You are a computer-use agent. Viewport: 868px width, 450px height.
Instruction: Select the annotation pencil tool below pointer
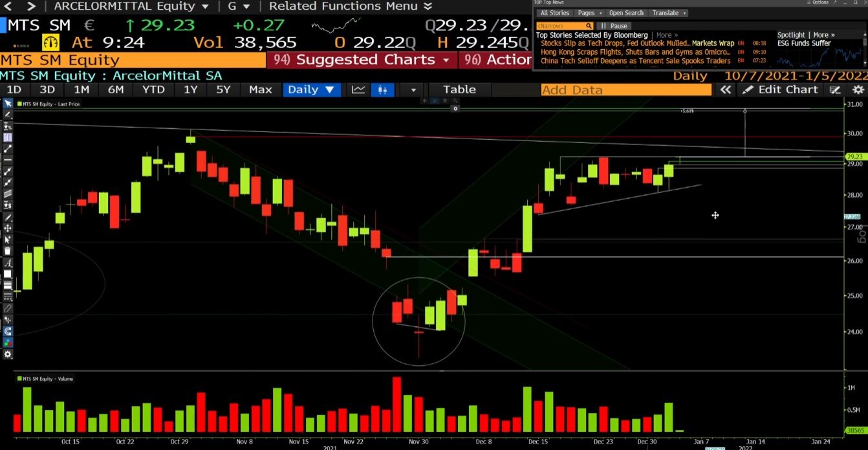[x=8, y=115]
